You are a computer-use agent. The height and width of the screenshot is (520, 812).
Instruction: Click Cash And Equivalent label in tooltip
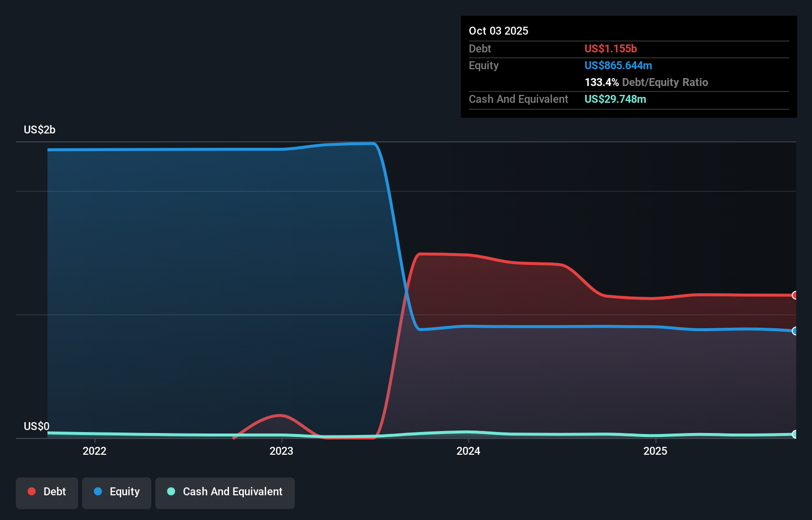pyautogui.click(x=518, y=99)
